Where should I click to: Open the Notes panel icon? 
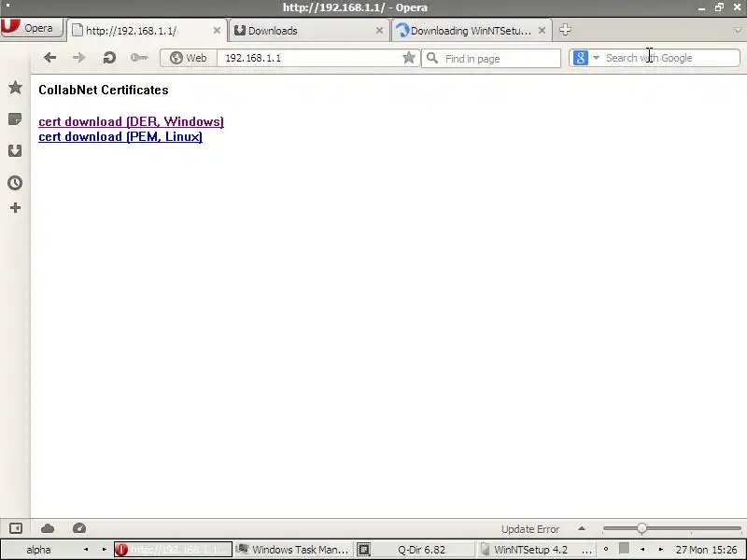(x=15, y=119)
